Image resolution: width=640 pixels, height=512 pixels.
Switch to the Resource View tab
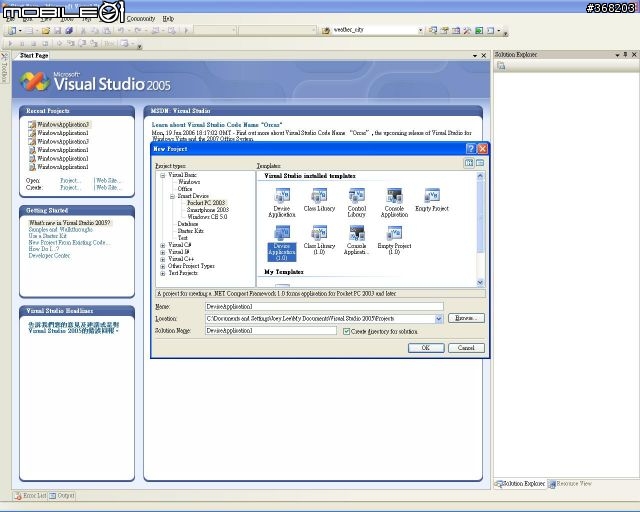(x=570, y=484)
